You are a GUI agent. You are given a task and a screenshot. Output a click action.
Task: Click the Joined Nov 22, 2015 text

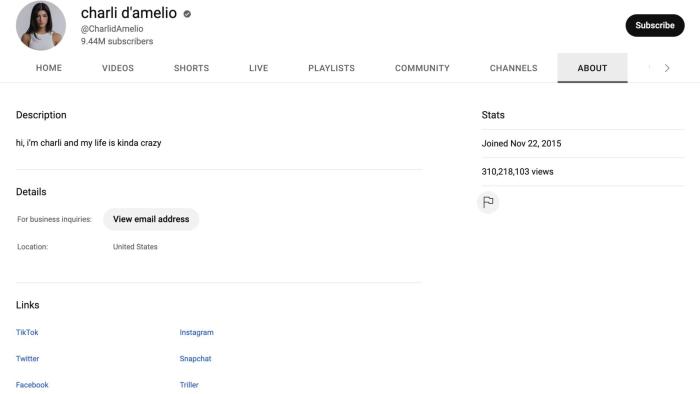pos(521,143)
